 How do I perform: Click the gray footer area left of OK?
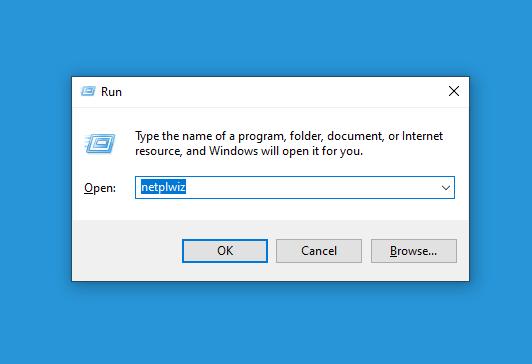tap(127, 251)
